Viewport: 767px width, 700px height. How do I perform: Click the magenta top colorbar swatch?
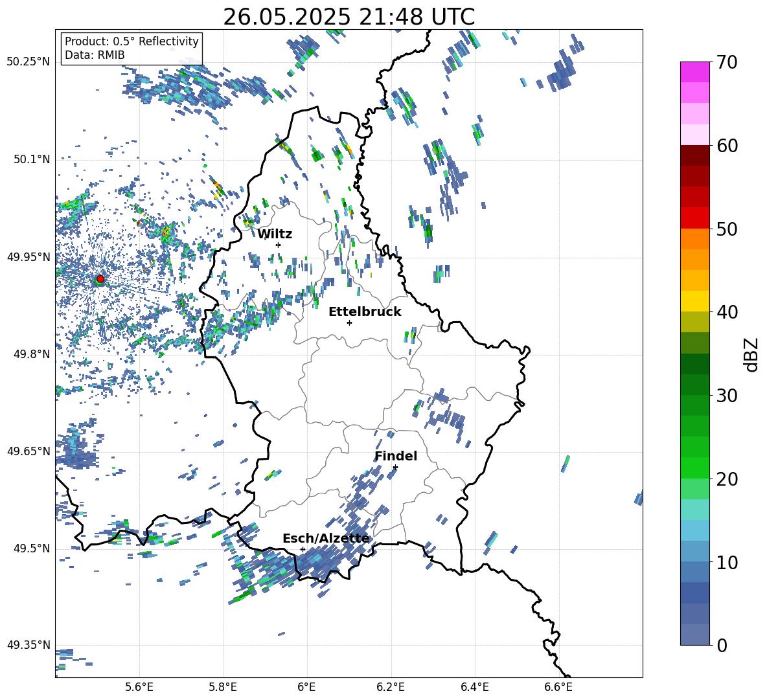[695, 72]
